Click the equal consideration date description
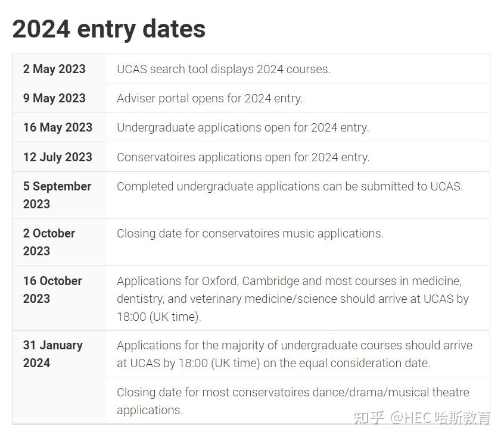Screen dimensions: 504x438 (x=294, y=353)
